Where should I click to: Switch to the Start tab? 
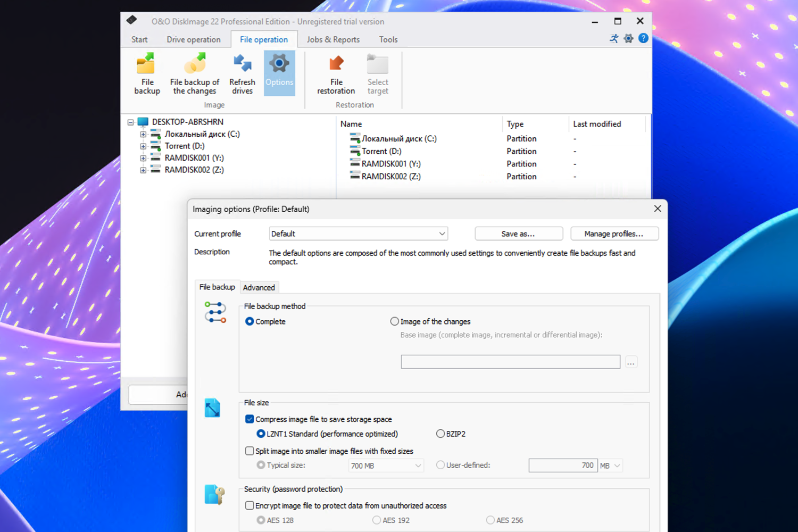[139, 39]
